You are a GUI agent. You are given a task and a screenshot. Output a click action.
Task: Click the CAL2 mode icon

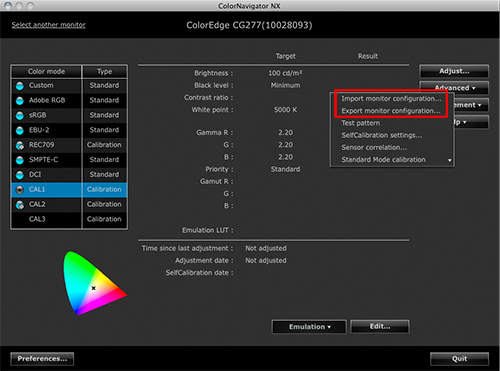point(20,205)
